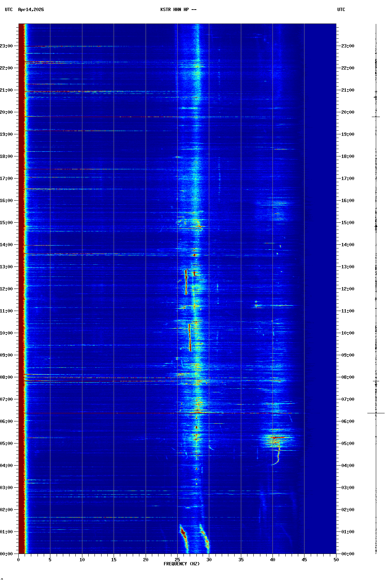The height and width of the screenshot is (583, 392).
Task: Click the 25 Hz frequency tick label
Action: (x=177, y=559)
